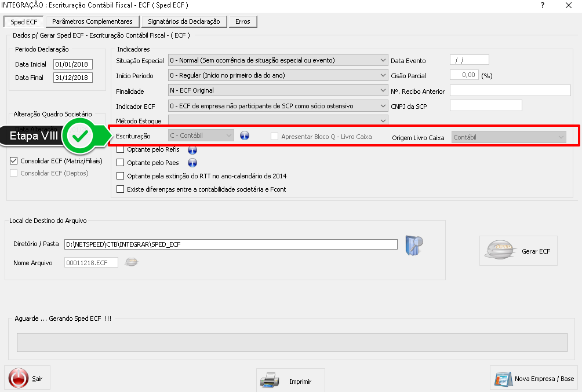The width and height of the screenshot is (582, 392).
Task: Browse for the destination folder icon
Action: click(414, 245)
